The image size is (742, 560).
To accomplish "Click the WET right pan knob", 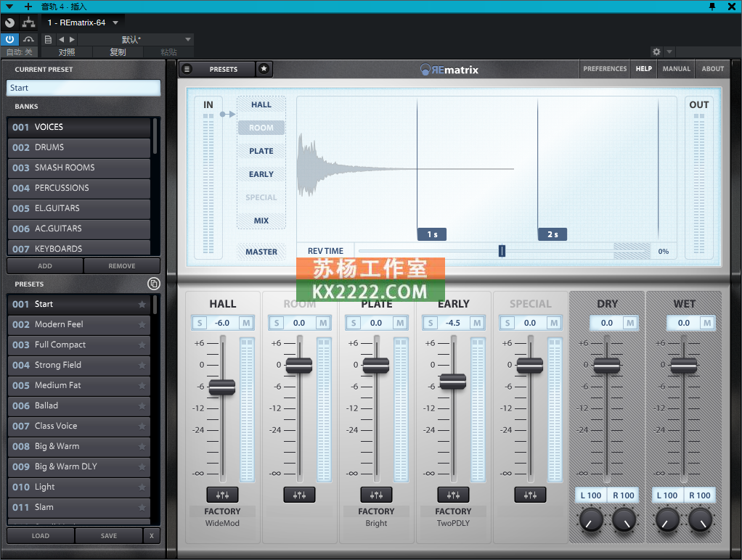I will pyautogui.click(x=700, y=519).
